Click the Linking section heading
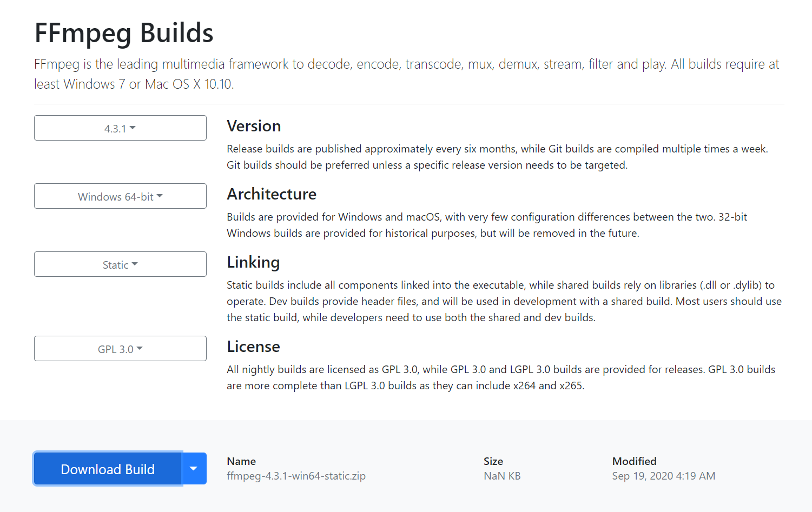Viewport: 812px width, 512px height. pyautogui.click(x=253, y=263)
